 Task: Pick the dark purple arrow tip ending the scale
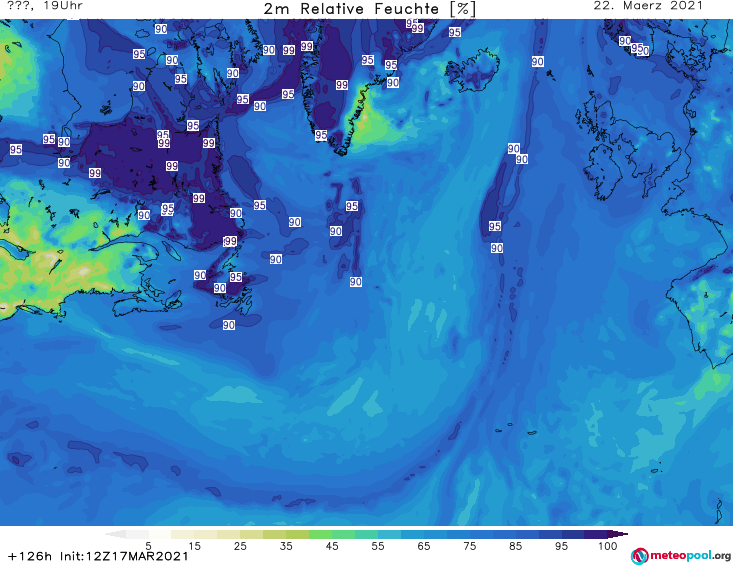pyautogui.click(x=618, y=534)
